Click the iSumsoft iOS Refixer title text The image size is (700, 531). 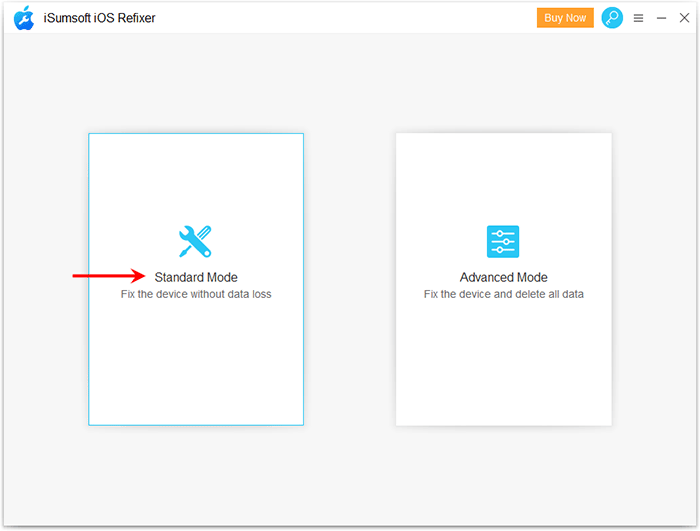pyautogui.click(x=100, y=18)
